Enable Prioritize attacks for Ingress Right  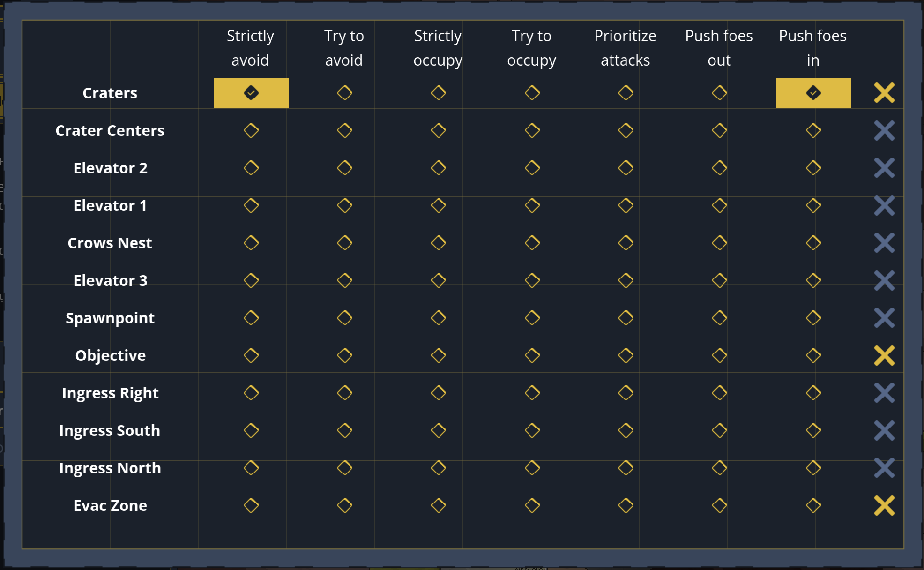click(626, 393)
